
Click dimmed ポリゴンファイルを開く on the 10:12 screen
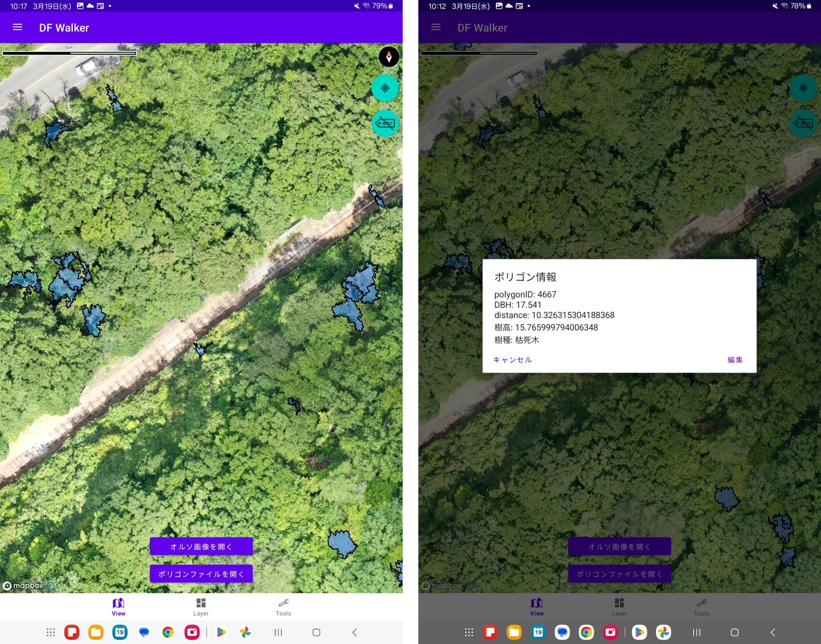click(620, 574)
